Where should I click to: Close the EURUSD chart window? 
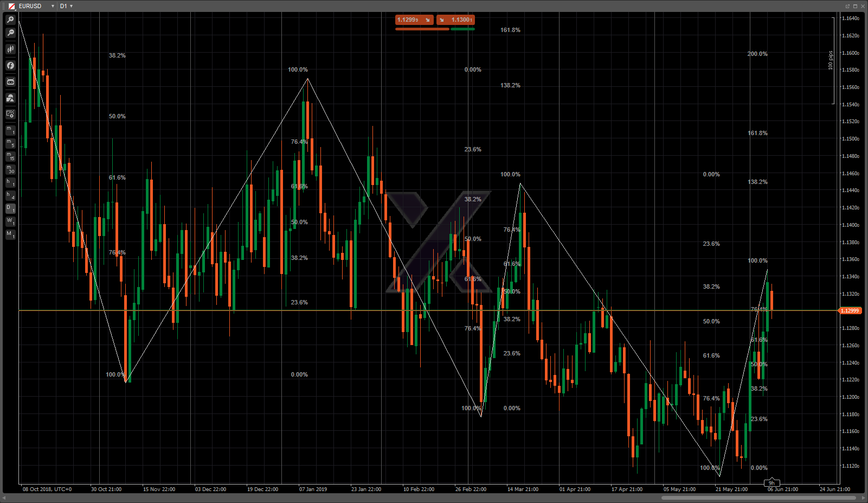(x=863, y=6)
